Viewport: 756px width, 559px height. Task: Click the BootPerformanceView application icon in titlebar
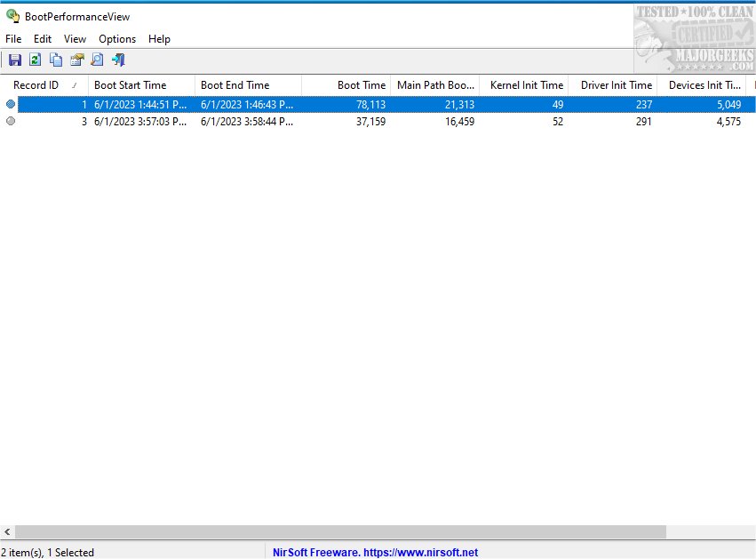click(13, 16)
